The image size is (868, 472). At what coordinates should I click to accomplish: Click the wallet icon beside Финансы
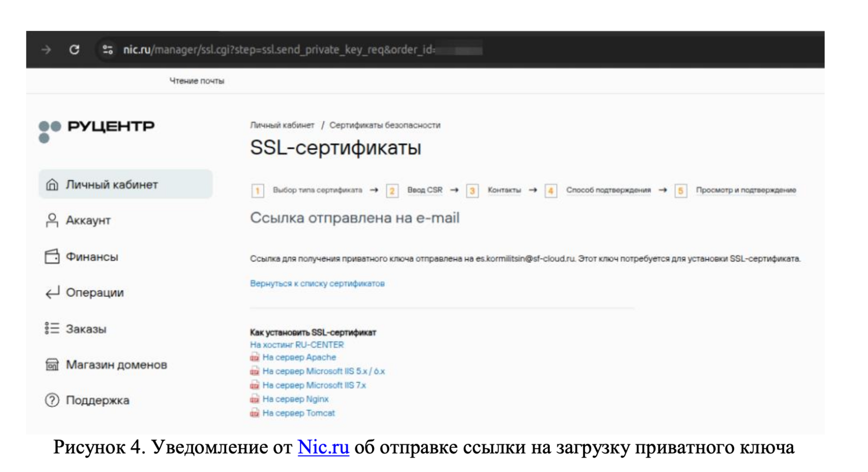point(52,257)
